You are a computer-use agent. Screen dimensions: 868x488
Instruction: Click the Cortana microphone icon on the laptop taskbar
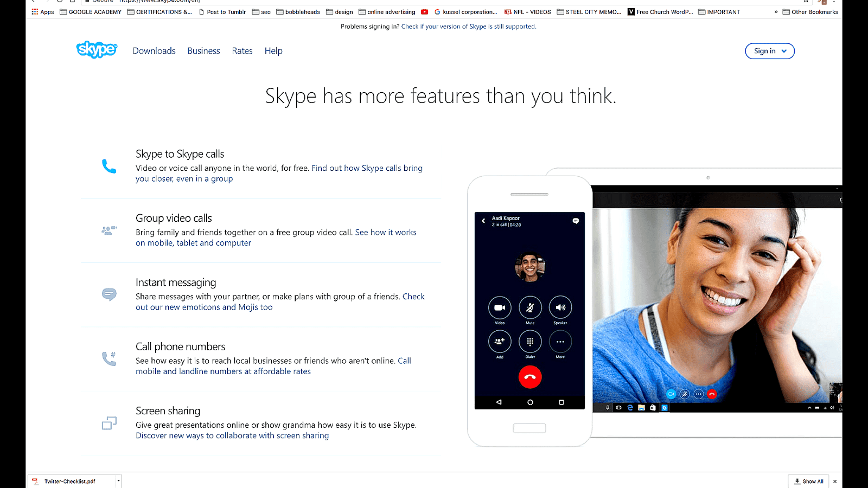608,408
